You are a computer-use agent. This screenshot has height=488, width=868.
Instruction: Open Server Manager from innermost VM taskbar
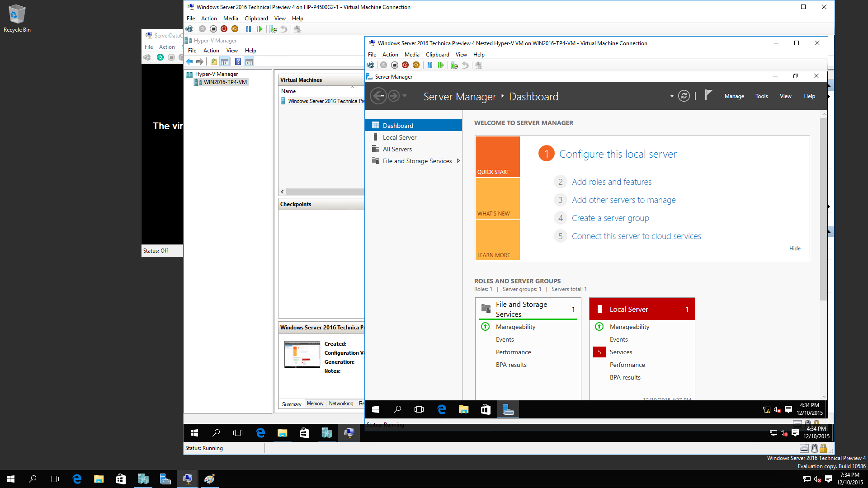pos(508,409)
